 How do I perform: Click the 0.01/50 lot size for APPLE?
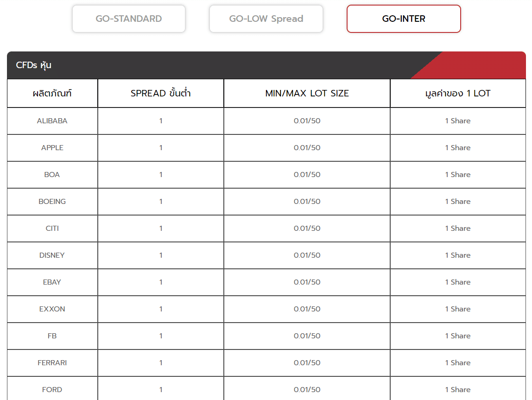click(x=307, y=147)
